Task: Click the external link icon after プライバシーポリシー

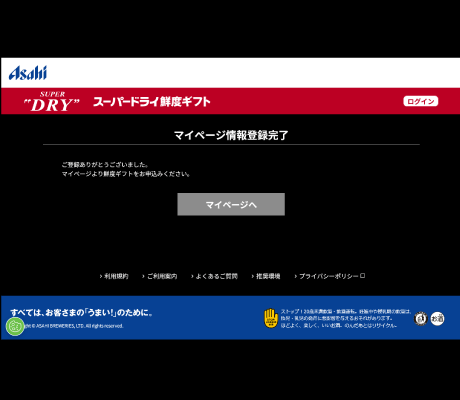Action: [363, 276]
